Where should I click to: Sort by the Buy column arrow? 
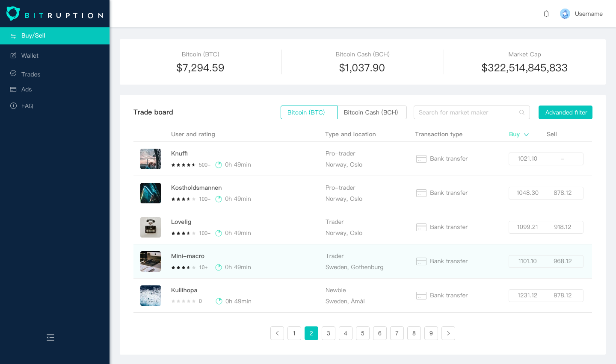click(526, 135)
